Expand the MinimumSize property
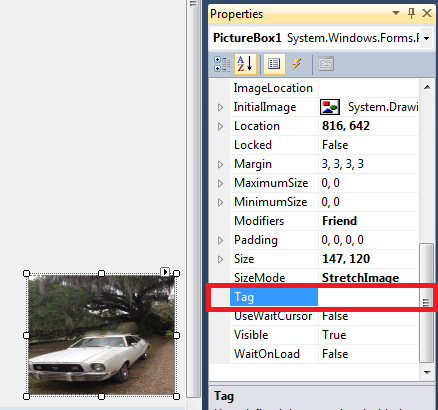This screenshot has height=410, width=438. coord(220,202)
